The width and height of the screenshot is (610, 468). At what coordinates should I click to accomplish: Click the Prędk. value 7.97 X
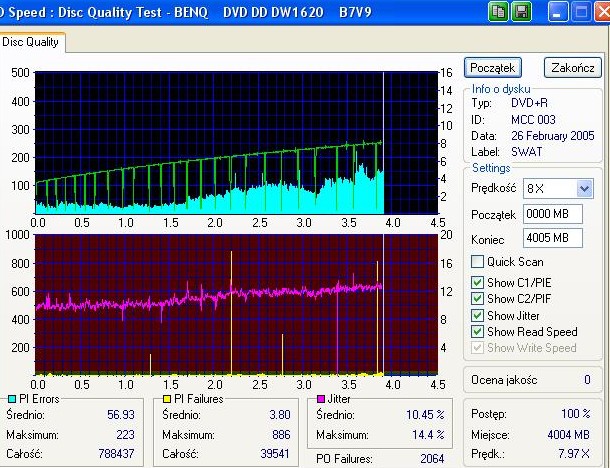coord(574,454)
